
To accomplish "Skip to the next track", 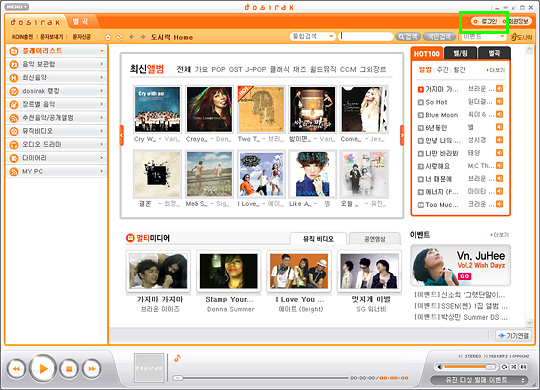I will coord(92,369).
